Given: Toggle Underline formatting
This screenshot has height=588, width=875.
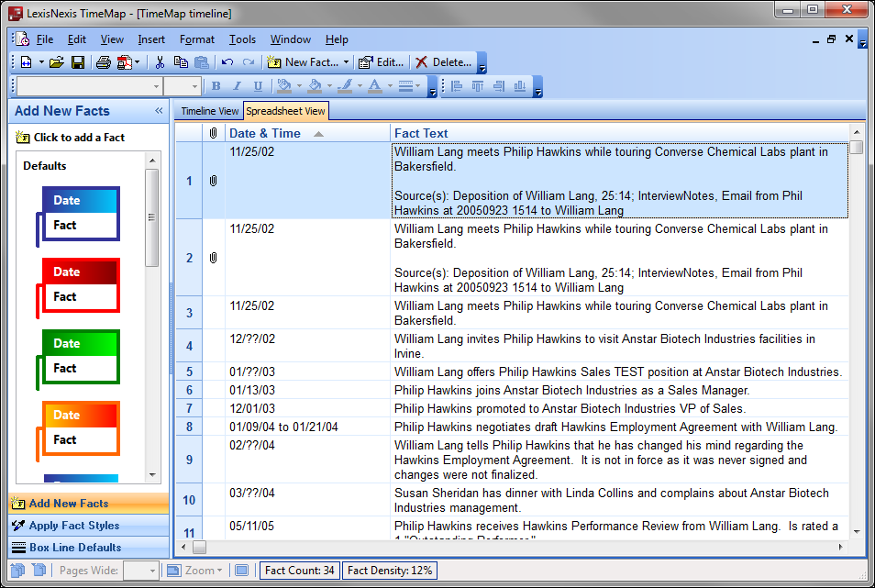Looking at the screenshot, I should pos(257,86).
